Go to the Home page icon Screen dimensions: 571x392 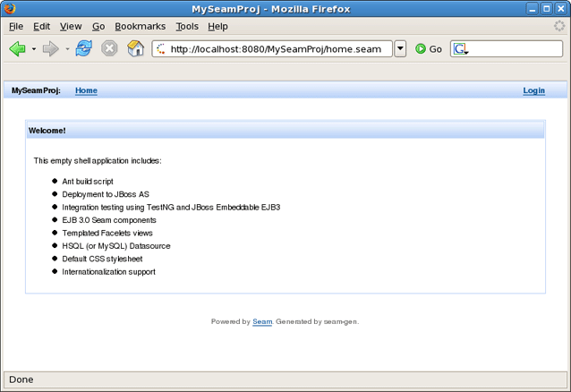[x=135, y=48]
